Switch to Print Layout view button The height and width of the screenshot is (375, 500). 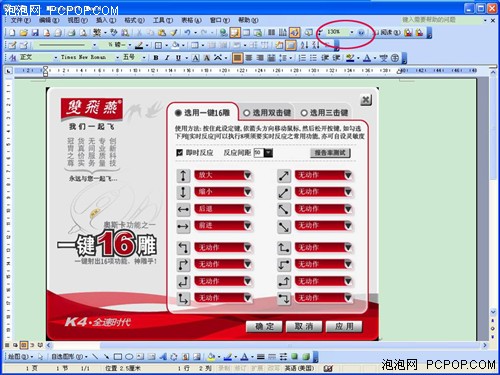23,345
